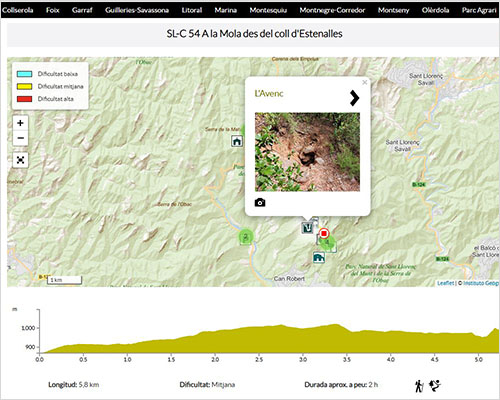Open the Garraf park tab
500x400 pixels.
[x=82, y=10]
